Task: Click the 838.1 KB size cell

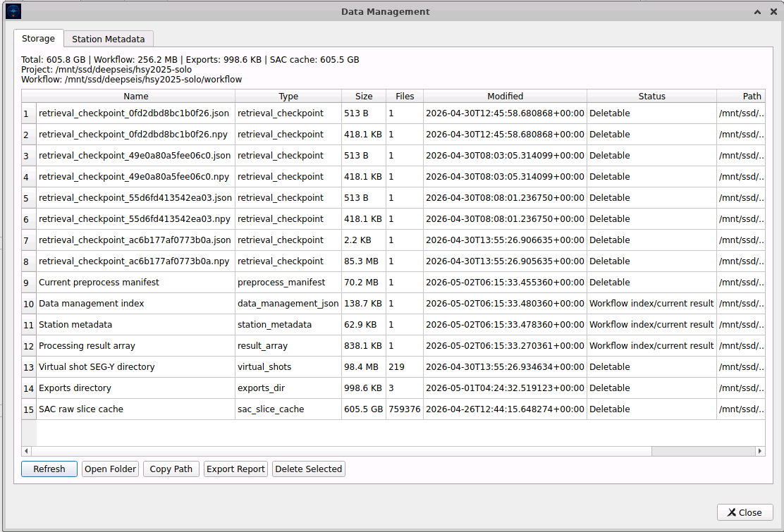Action: 364,346
